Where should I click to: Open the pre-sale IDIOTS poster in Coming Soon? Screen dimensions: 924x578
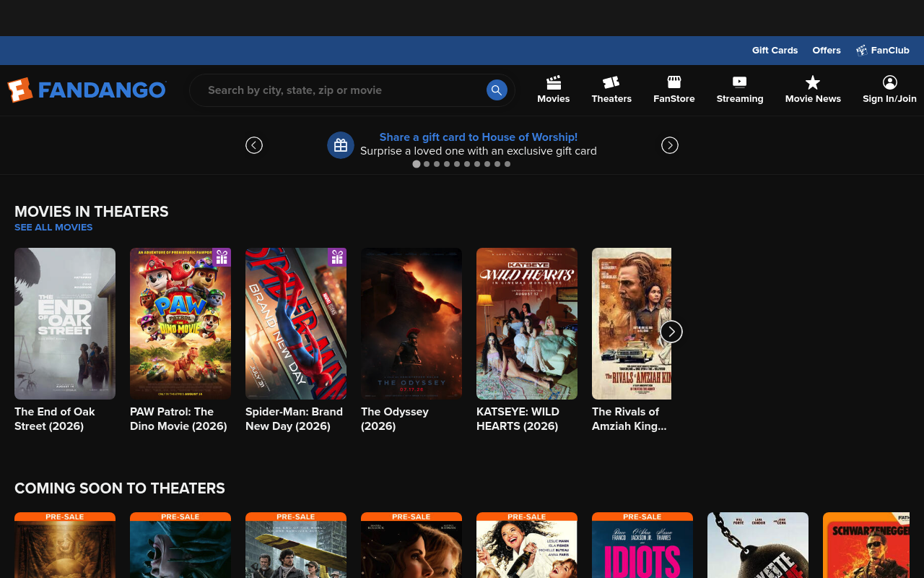pyautogui.click(x=642, y=545)
